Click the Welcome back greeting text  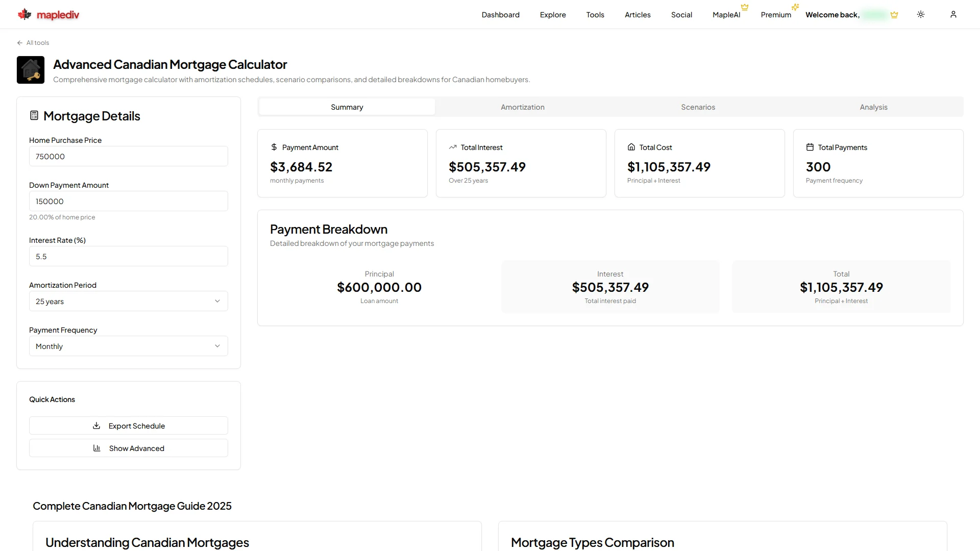[832, 15]
